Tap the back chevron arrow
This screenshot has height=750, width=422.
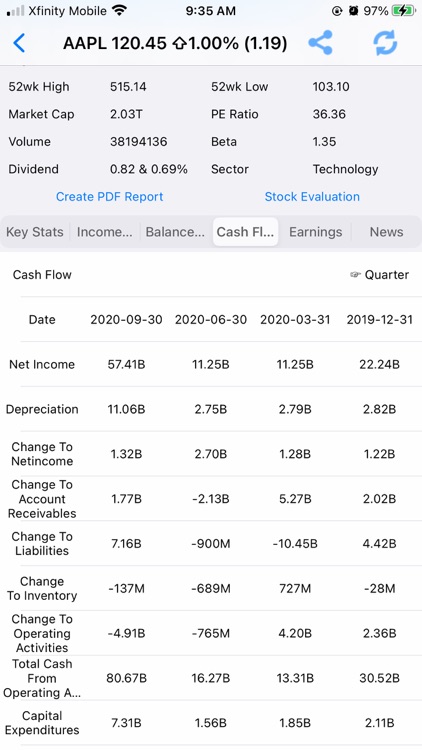click(19, 43)
